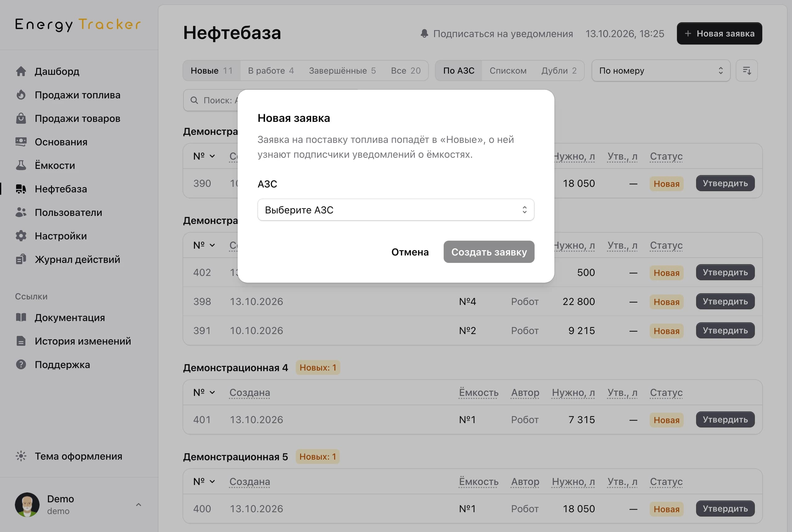Click the Demo user avatar
Image resolution: width=792 pixels, height=532 pixels.
(x=27, y=505)
